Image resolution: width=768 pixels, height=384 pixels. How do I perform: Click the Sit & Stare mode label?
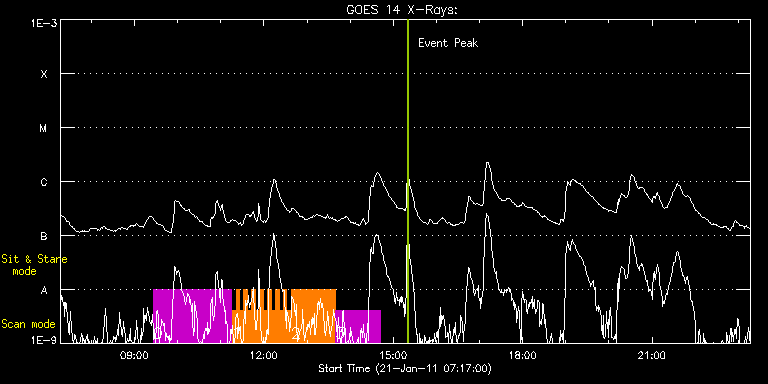click(34, 265)
